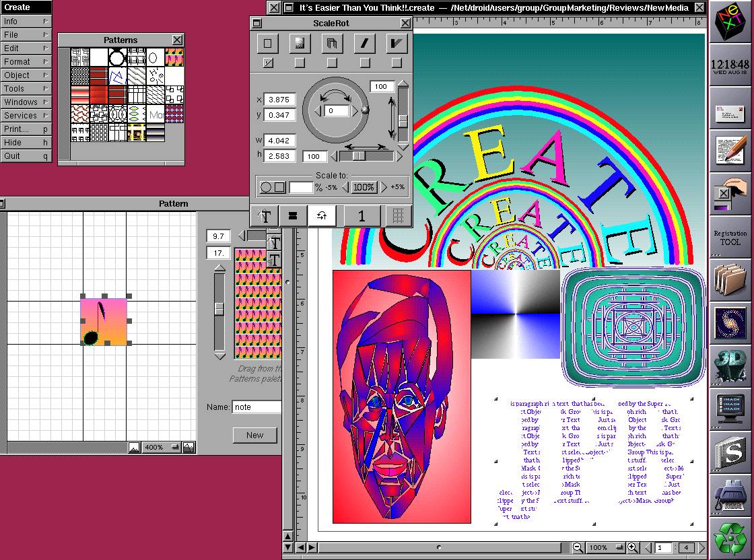Screen dimensions: 754x560
Task: Open the NeXT cube dock icon
Action: (730, 21)
